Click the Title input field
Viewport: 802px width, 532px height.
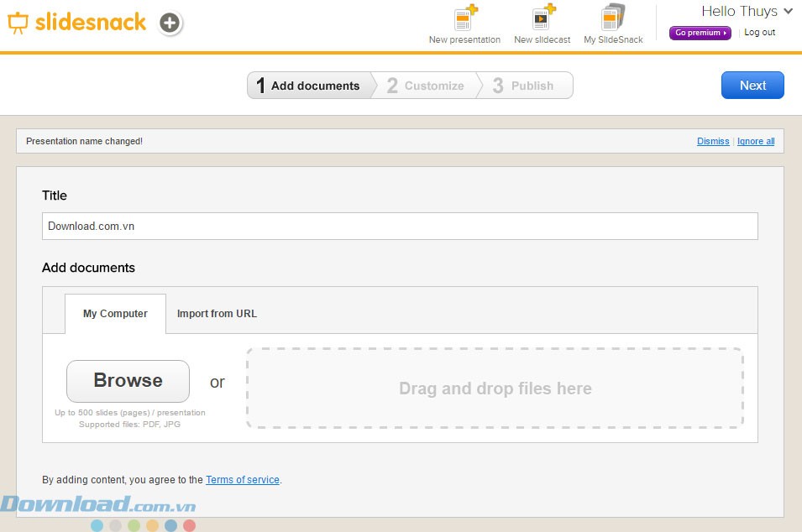pos(400,227)
